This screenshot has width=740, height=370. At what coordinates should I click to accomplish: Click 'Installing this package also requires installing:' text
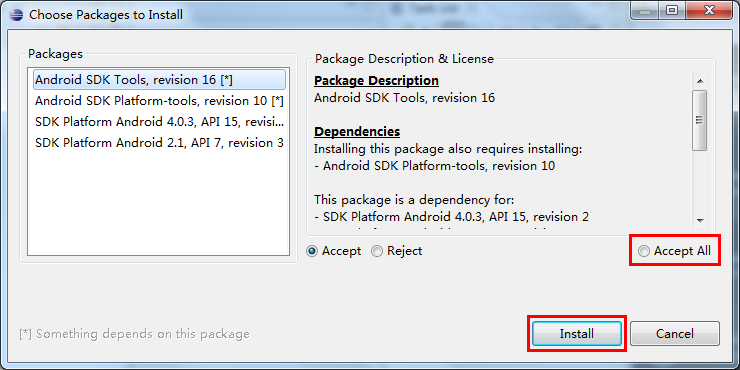pos(448,149)
